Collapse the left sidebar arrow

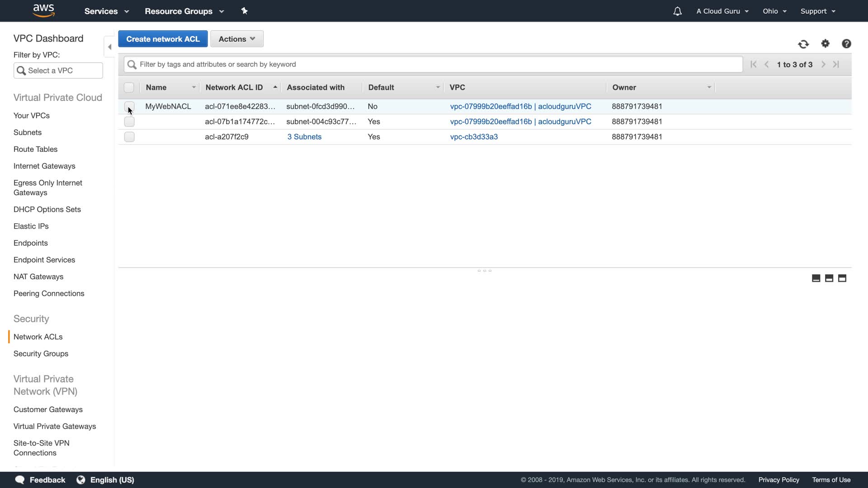[109, 47]
